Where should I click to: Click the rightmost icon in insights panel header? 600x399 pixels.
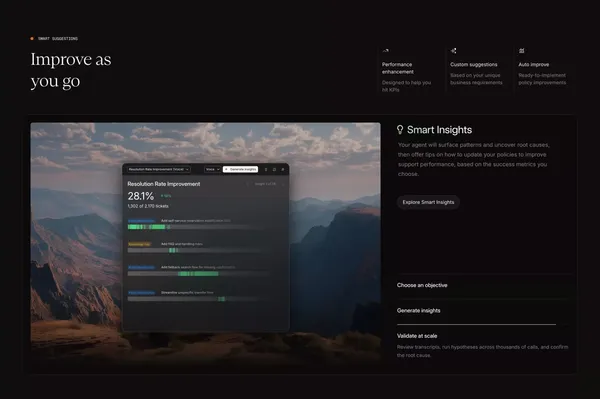pyautogui.click(x=283, y=169)
